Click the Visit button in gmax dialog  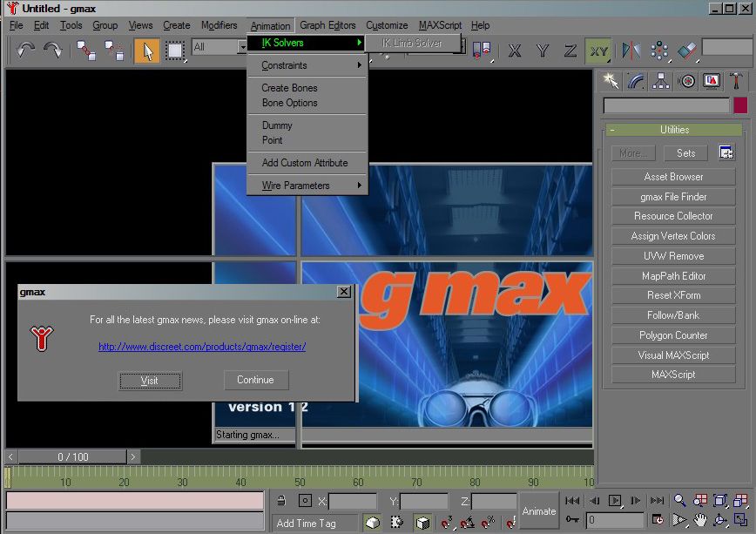click(150, 381)
